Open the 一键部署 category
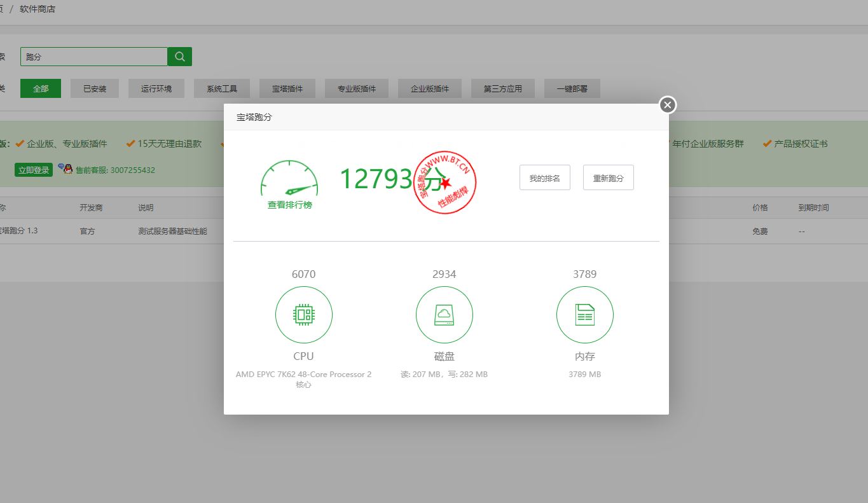This screenshot has height=503, width=868. pyautogui.click(x=572, y=88)
